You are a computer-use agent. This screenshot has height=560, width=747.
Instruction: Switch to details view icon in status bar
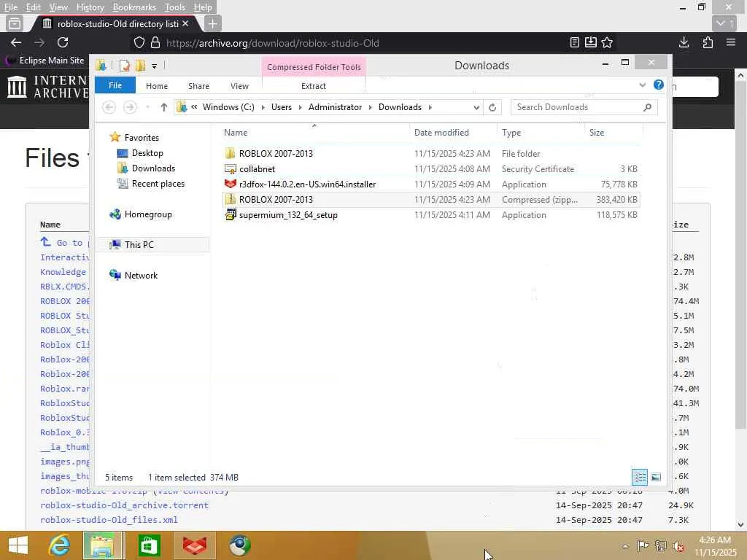tap(639, 477)
